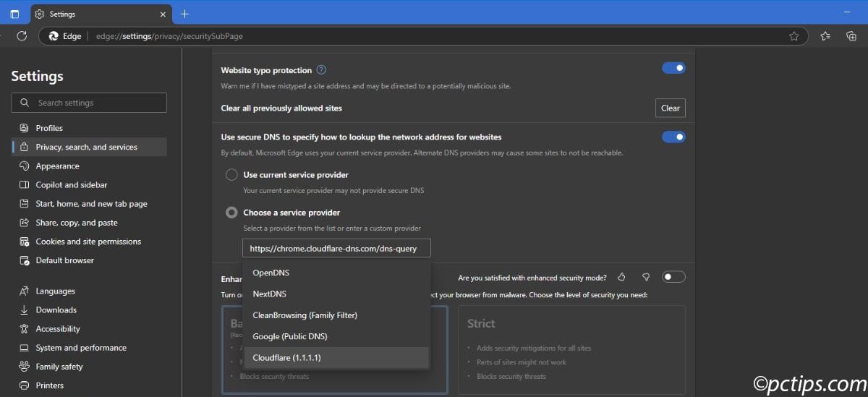This screenshot has width=868, height=397.
Task: Give thumbs down for enhanced security mode
Action: (x=646, y=277)
